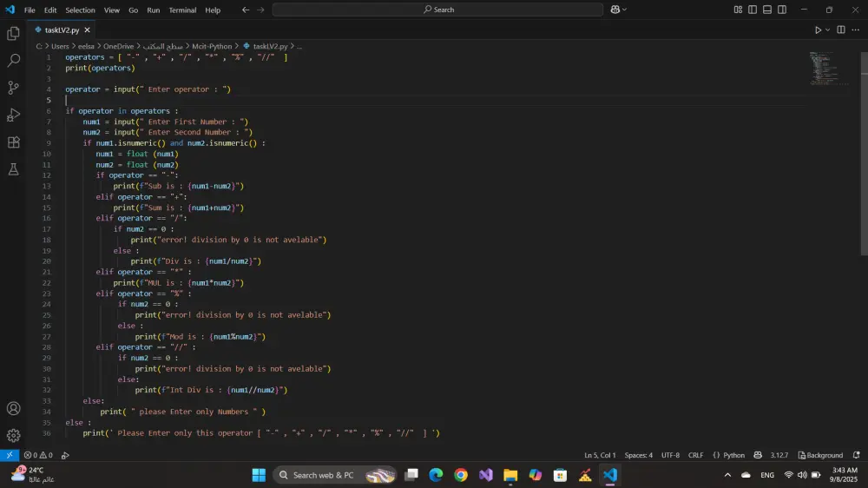
Task: Select the taskLV2.py editor tab
Action: coord(61,30)
